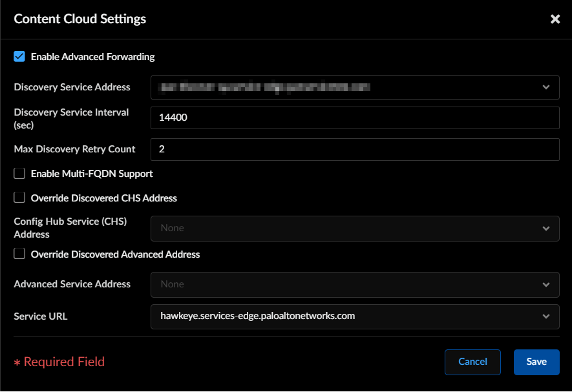
Task: Expand Discovery Service Address dropdown arrow
Action: coord(546,87)
